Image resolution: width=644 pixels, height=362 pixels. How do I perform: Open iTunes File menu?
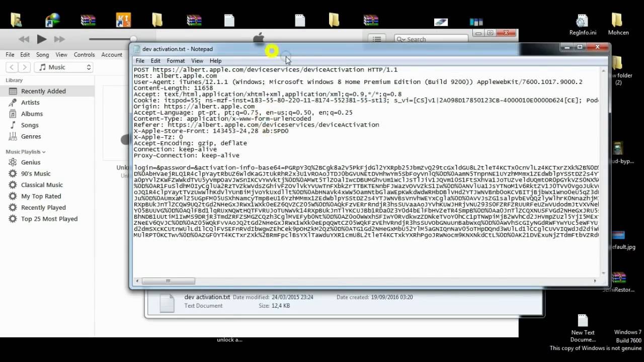pos(10,54)
